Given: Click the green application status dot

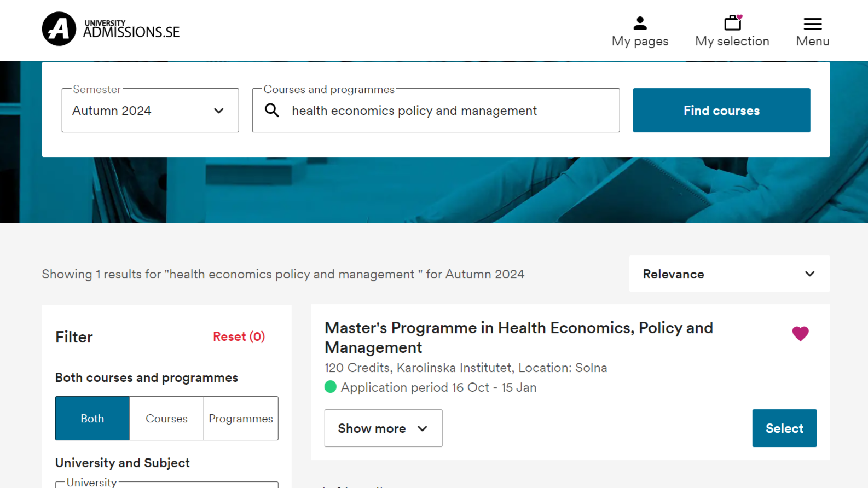Looking at the screenshot, I should point(331,387).
